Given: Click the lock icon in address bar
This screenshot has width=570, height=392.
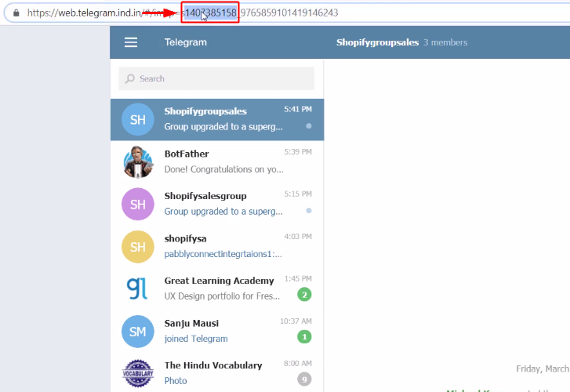Looking at the screenshot, I should pyautogui.click(x=16, y=13).
